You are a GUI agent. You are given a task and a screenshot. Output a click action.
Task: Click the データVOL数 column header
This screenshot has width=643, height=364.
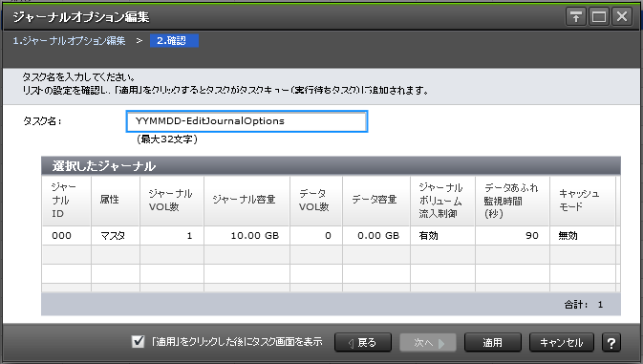click(x=316, y=201)
